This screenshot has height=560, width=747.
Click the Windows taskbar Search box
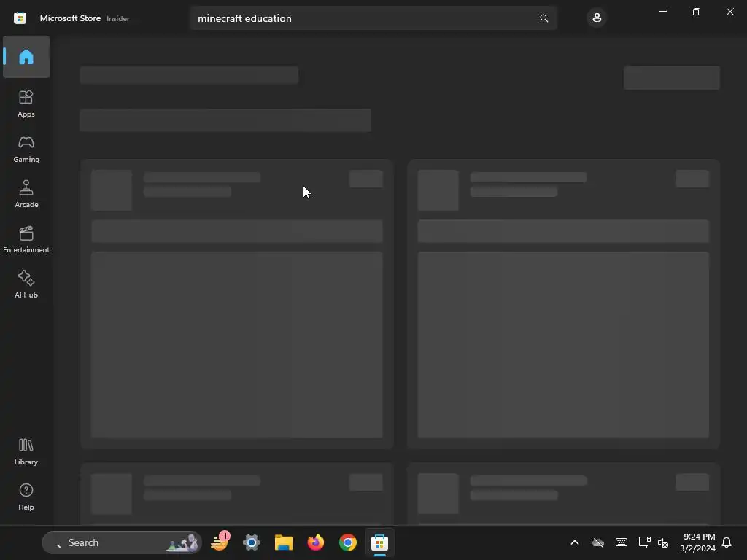pos(122,542)
